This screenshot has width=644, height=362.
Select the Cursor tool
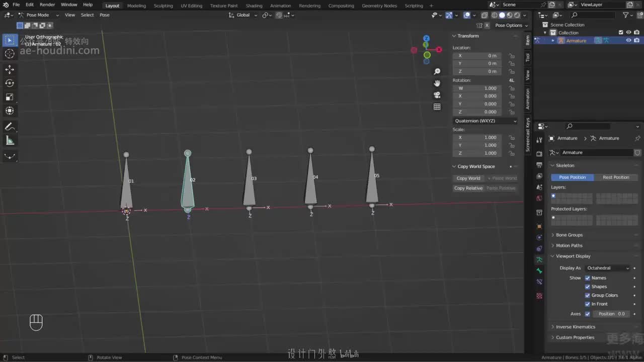[10, 54]
